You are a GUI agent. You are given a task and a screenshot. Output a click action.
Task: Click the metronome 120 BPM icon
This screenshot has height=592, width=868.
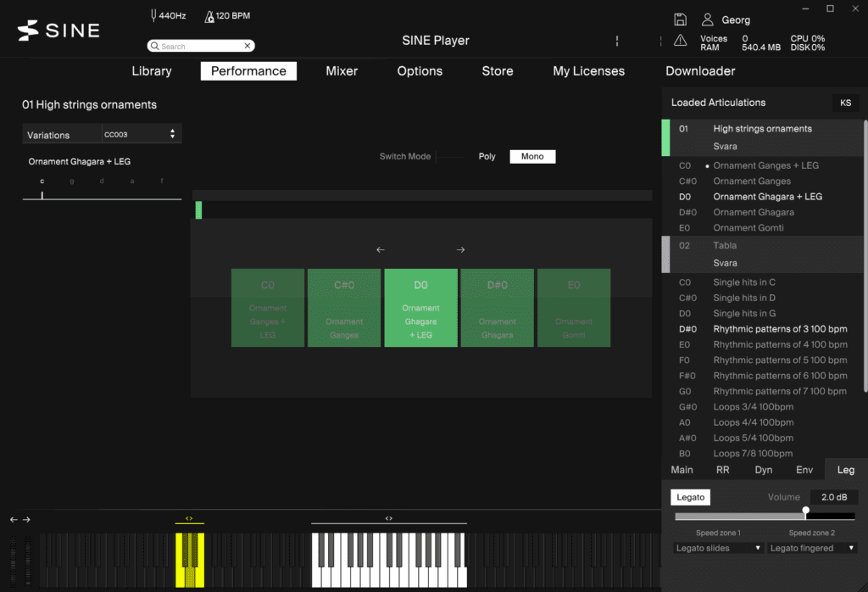[x=209, y=17]
